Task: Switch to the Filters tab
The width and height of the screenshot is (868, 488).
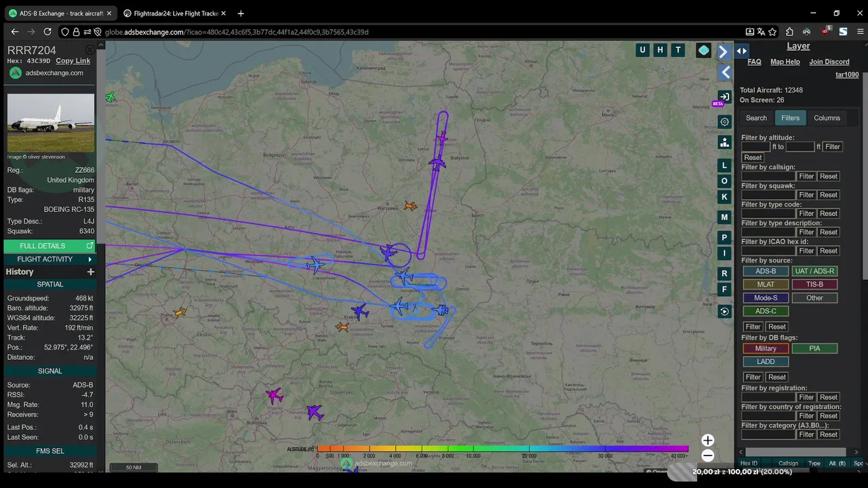Action: pos(791,118)
